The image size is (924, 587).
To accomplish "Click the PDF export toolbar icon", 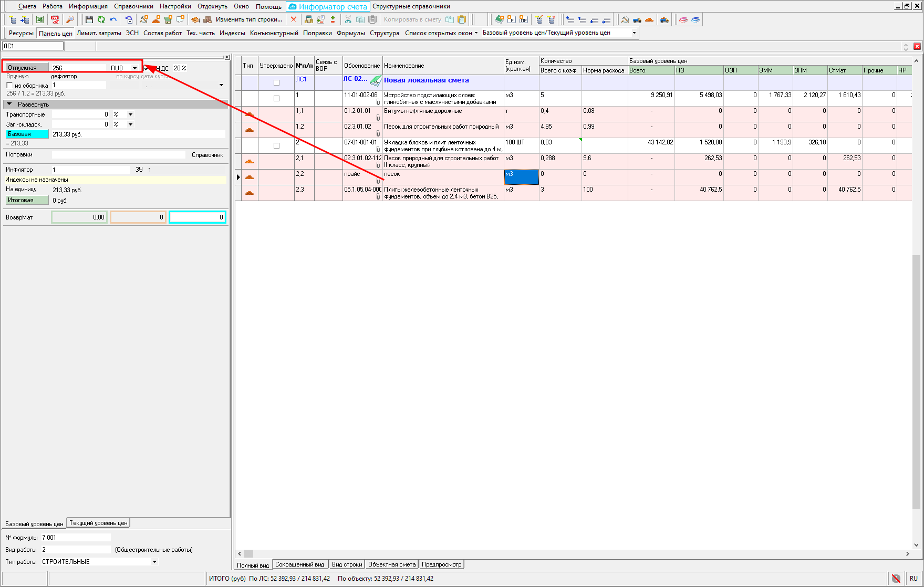I will click(55, 20).
